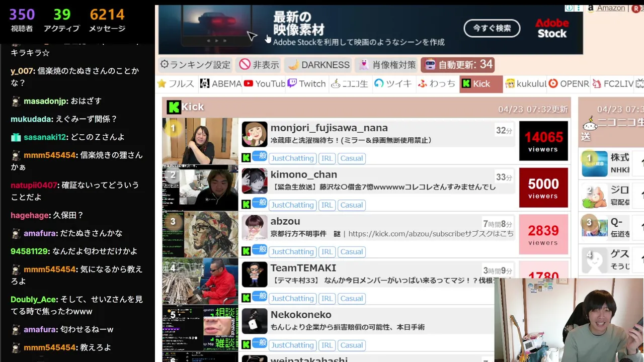Switch to the FC2LIV tab
This screenshot has height=362, width=644.
coord(613,84)
